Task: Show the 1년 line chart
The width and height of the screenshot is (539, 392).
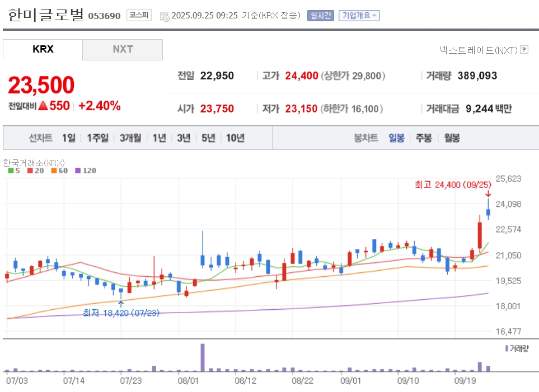Action: tap(159, 138)
